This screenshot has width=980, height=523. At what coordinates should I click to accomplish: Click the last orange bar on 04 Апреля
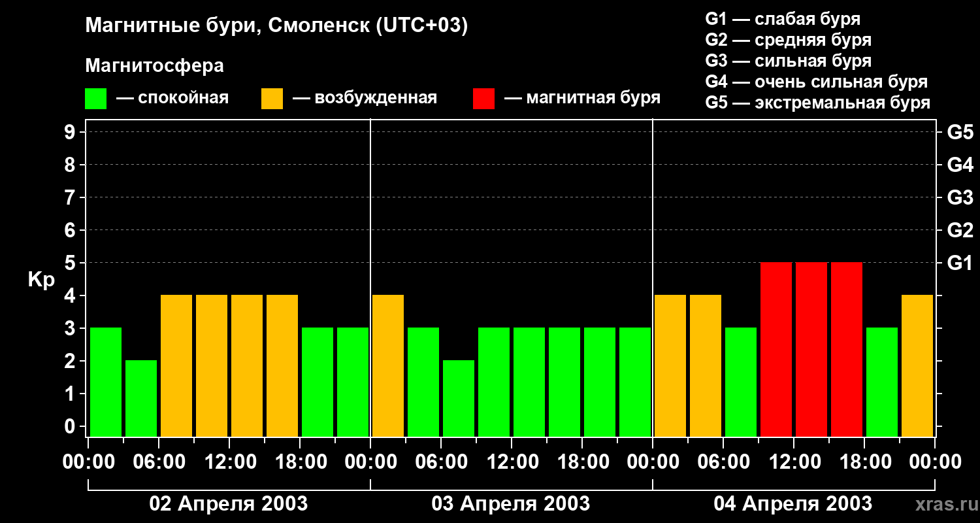tap(917, 365)
